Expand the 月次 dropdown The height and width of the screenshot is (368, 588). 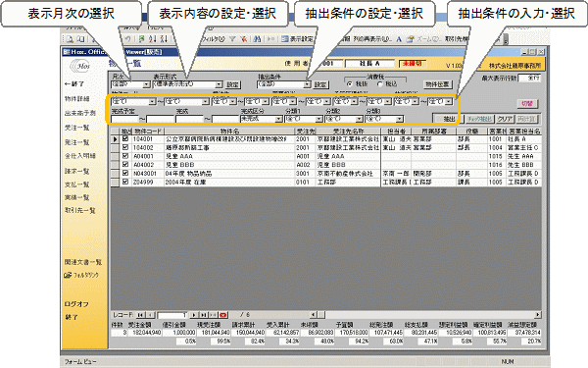[x=147, y=84]
